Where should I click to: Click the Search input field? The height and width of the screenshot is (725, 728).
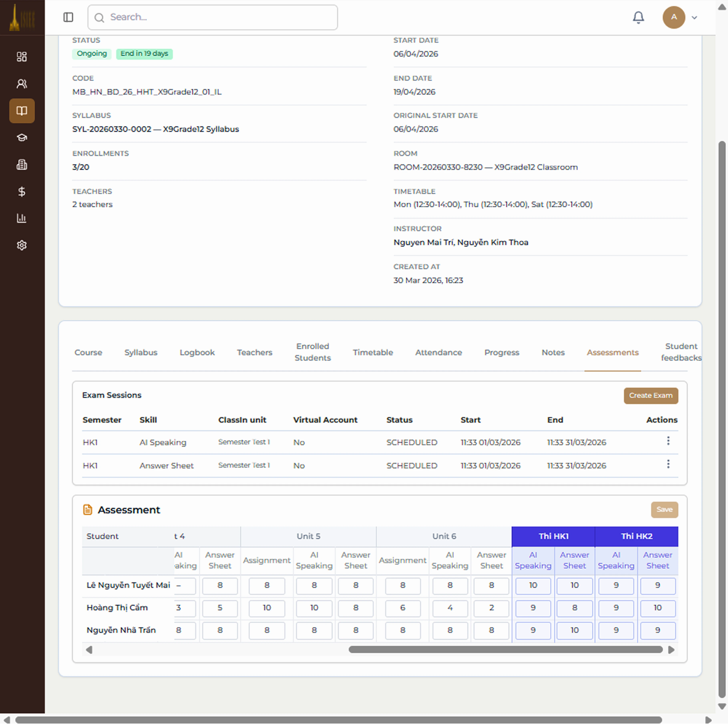(x=212, y=17)
